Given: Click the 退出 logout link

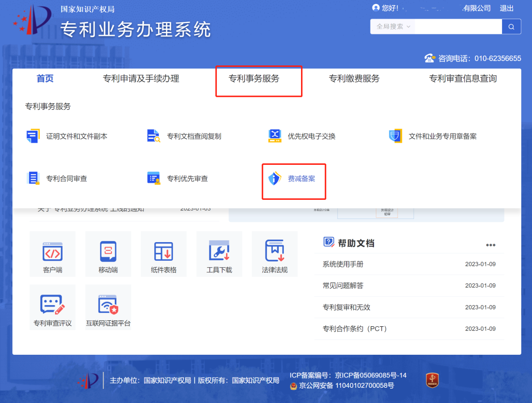Looking at the screenshot, I should point(506,8).
